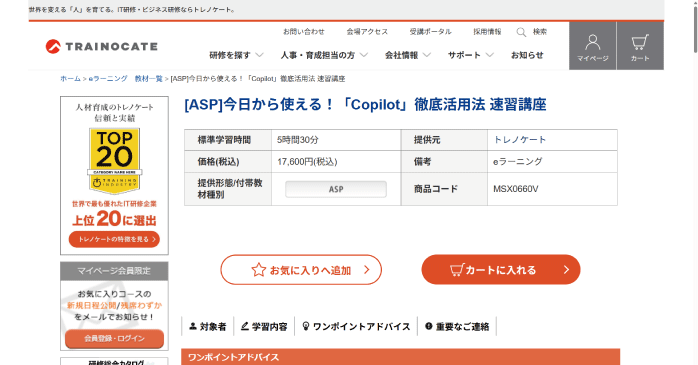Click eラーニング remark cell in table
698x365 pixels.
pos(517,162)
